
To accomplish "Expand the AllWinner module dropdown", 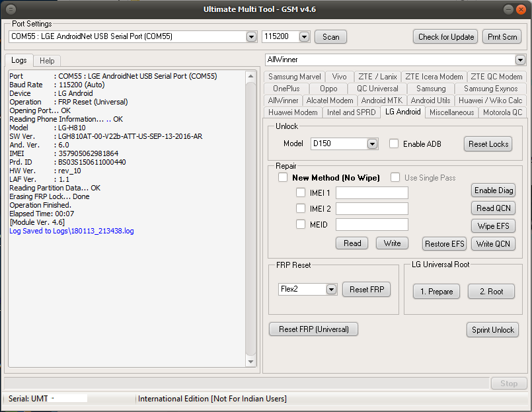I will point(520,60).
